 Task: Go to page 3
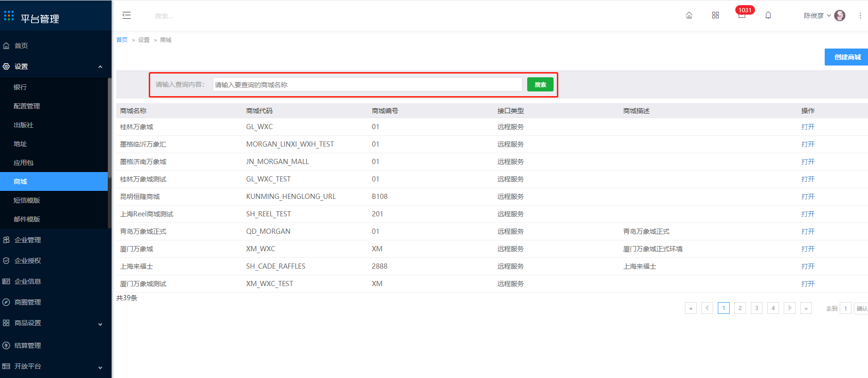click(x=756, y=308)
